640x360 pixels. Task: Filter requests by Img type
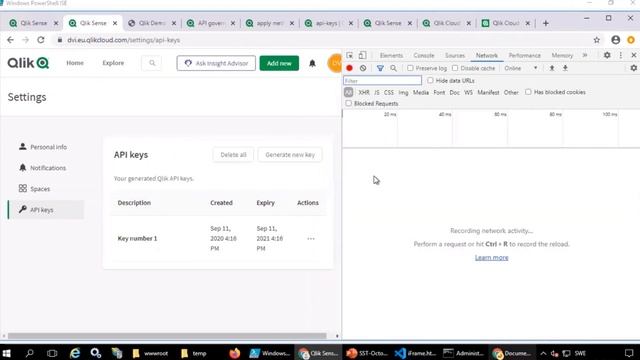click(x=403, y=93)
